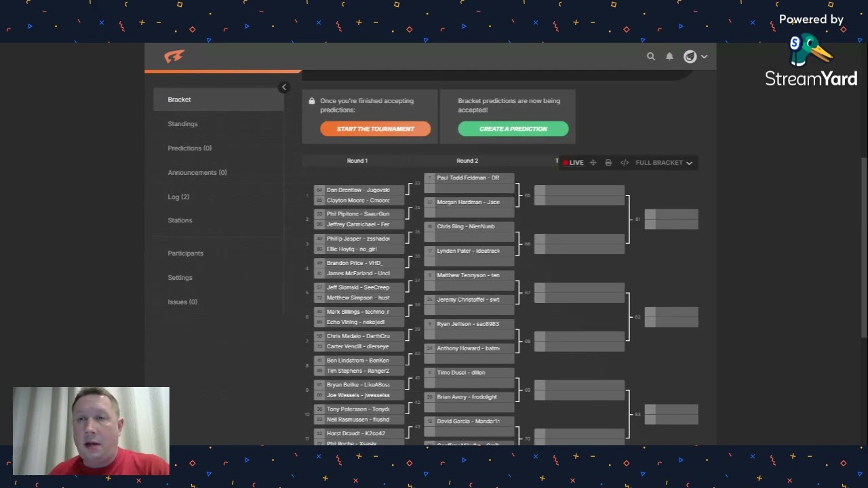
Task: Click the Create a Prediction button
Action: click(513, 129)
